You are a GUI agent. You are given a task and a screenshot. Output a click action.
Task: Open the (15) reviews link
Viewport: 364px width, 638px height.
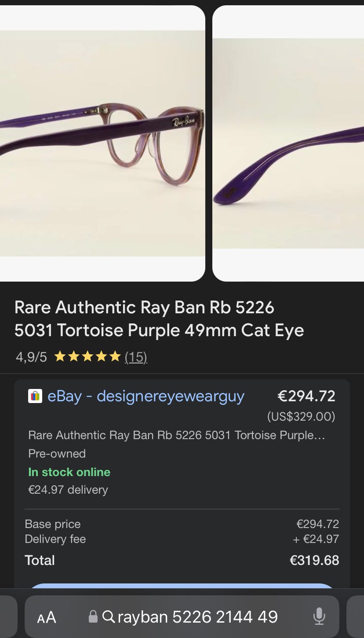tap(136, 356)
